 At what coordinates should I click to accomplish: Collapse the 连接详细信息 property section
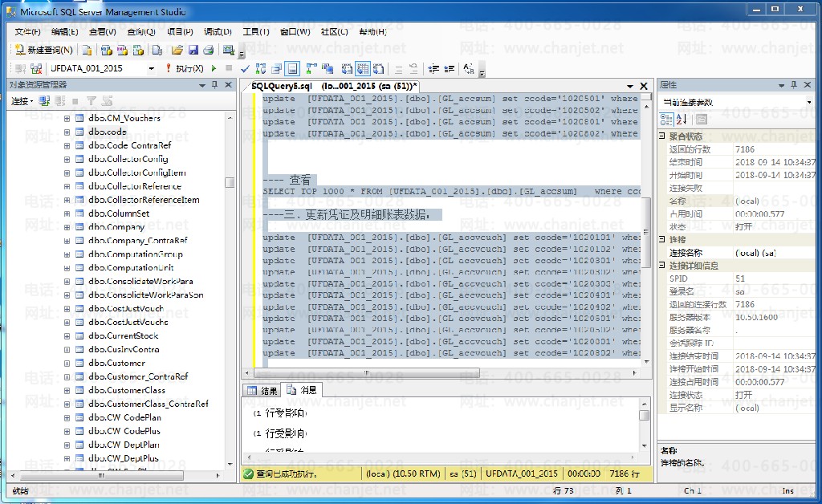tap(663, 266)
